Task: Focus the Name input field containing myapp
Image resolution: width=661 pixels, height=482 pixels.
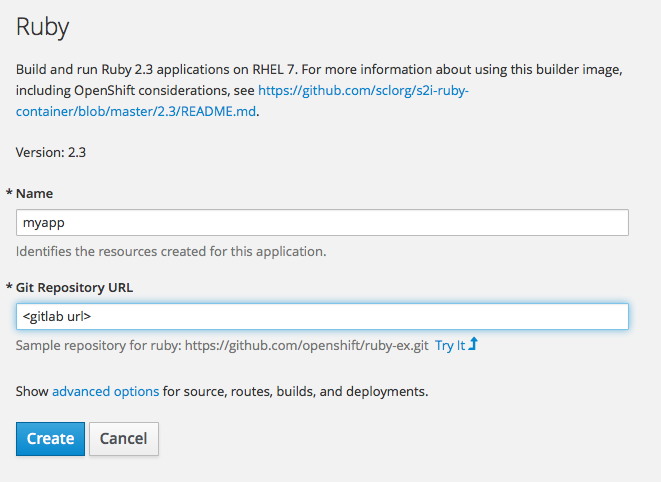Action: pos(322,222)
